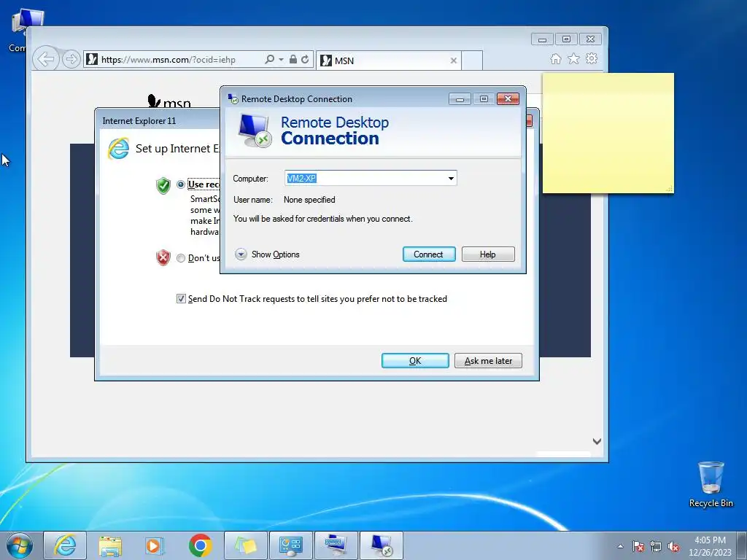Open Windows Media Player from the taskbar

pyautogui.click(x=155, y=545)
